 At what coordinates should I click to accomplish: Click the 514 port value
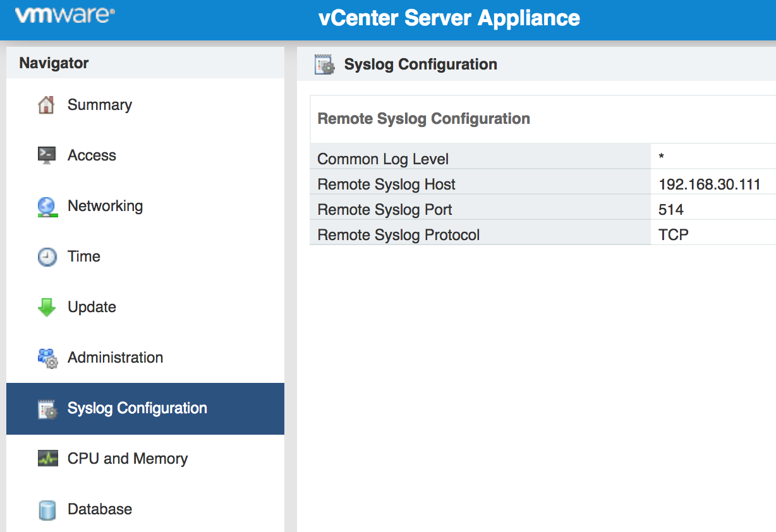click(x=671, y=210)
